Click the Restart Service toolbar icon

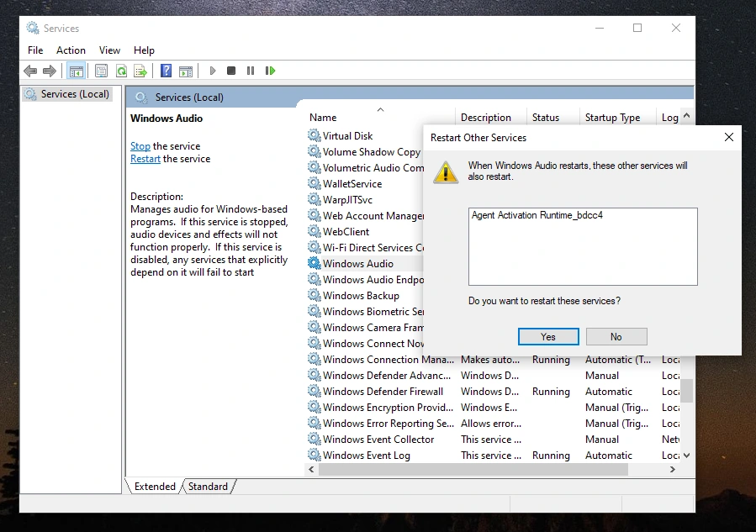pyautogui.click(x=270, y=71)
